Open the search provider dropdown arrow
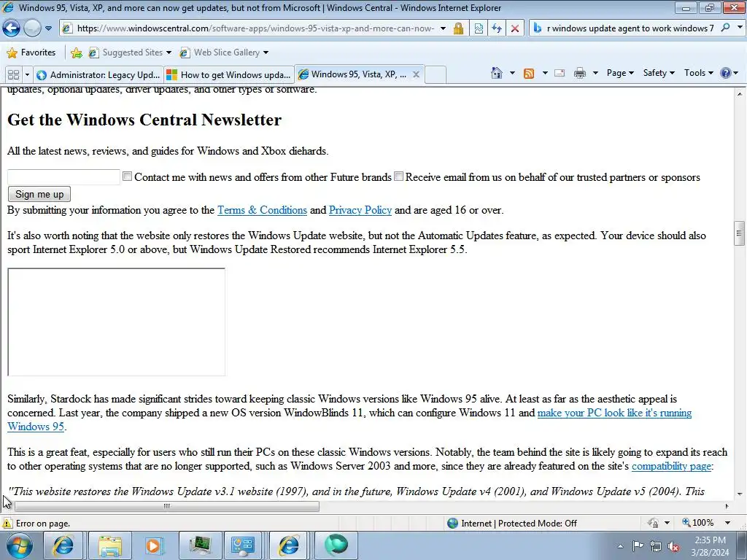747x560 pixels. (740, 28)
